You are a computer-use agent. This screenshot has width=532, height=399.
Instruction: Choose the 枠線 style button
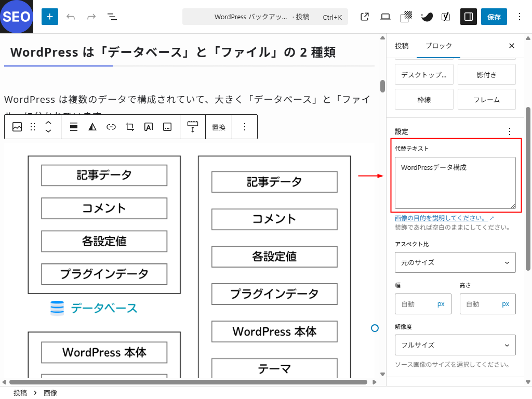424,99
